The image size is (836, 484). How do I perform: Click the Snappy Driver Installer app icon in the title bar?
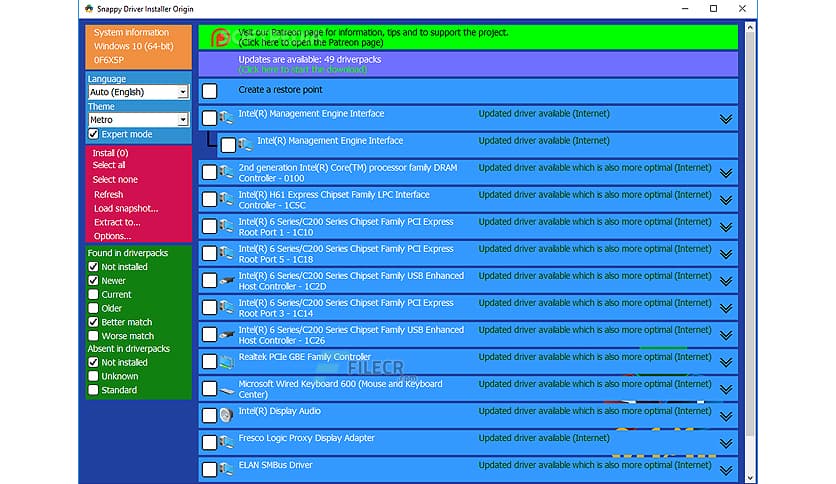[x=89, y=9]
